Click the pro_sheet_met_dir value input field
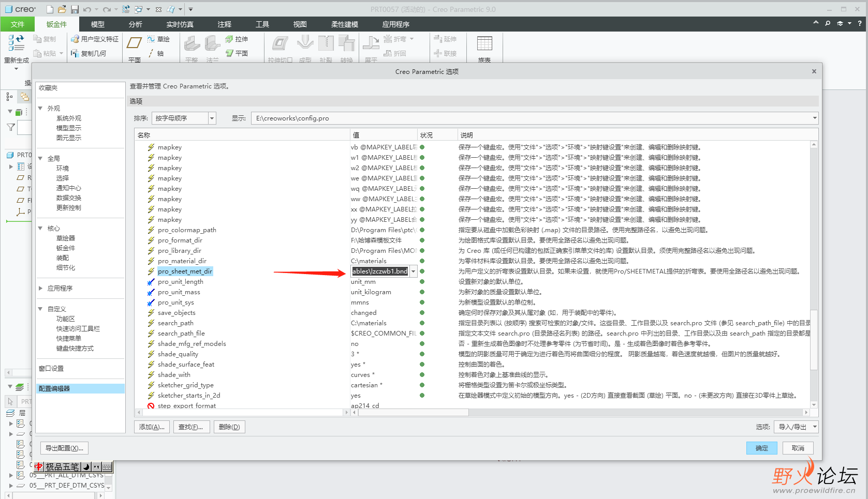 (x=380, y=271)
